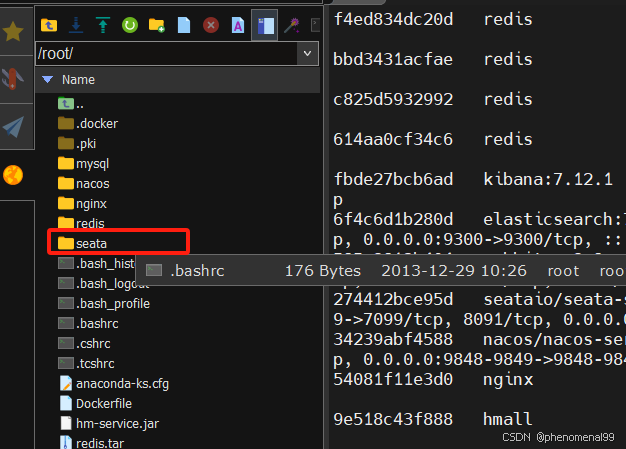
Task: Select the redis folder
Action: click(x=81, y=224)
